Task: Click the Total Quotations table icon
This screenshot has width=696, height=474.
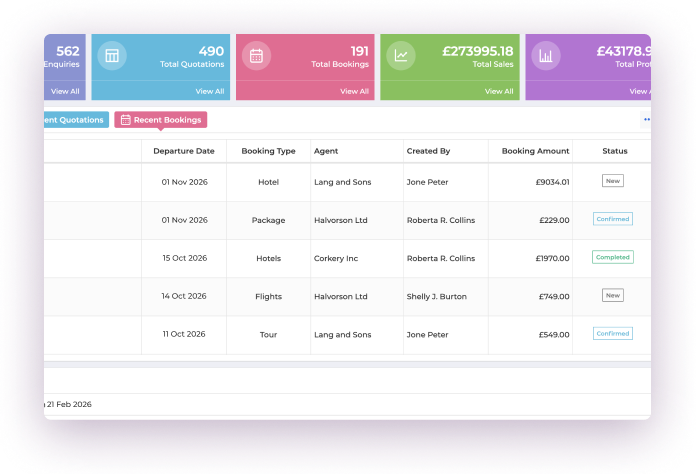Action: coord(112,55)
